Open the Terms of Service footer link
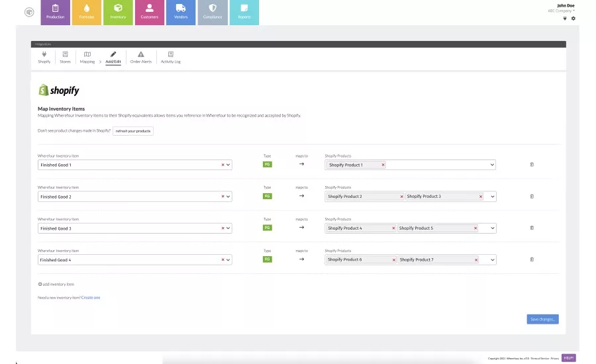Image resolution: width=596 pixels, height=364 pixels. point(540,358)
